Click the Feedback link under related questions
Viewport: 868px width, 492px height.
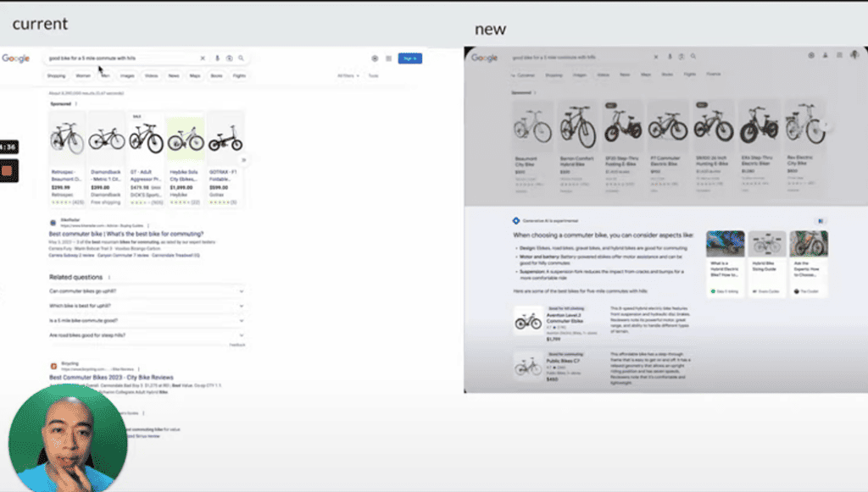[x=237, y=345]
